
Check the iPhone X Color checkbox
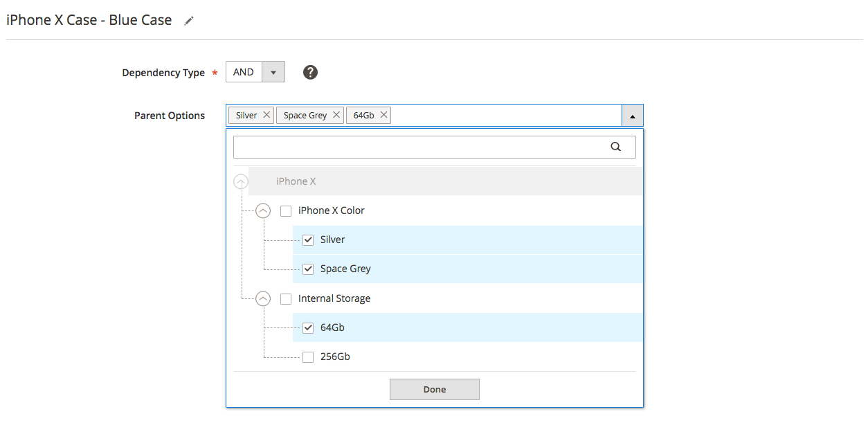(x=286, y=211)
